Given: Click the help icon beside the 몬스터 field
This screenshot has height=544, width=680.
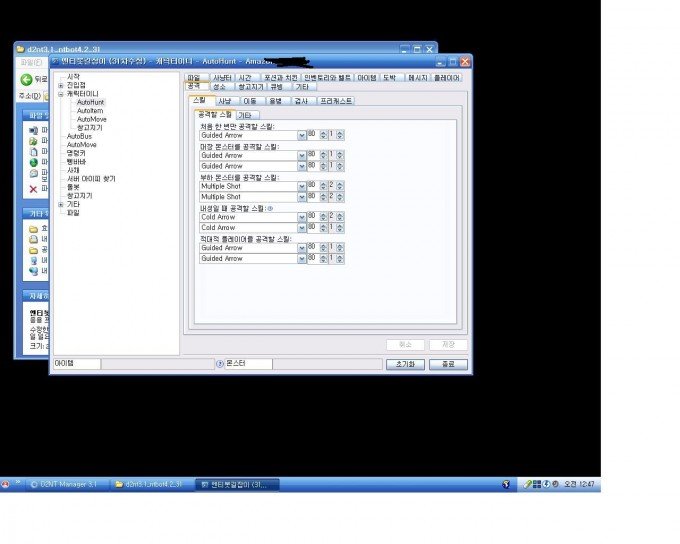Looking at the screenshot, I should 220,364.
